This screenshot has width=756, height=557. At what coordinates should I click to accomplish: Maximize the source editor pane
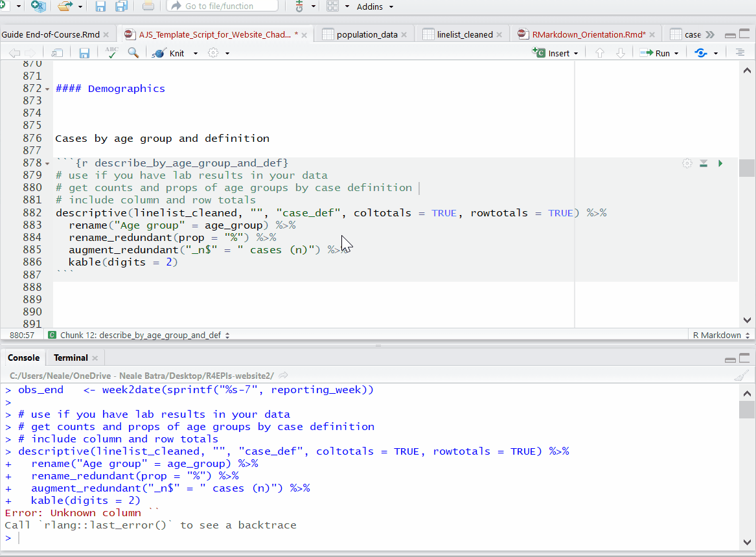(x=745, y=34)
